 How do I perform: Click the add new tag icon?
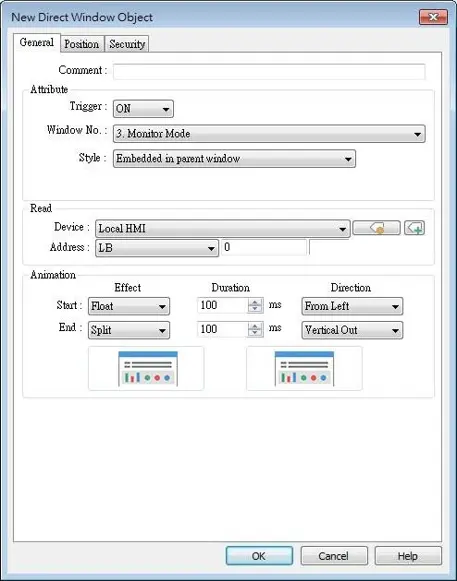point(414,228)
